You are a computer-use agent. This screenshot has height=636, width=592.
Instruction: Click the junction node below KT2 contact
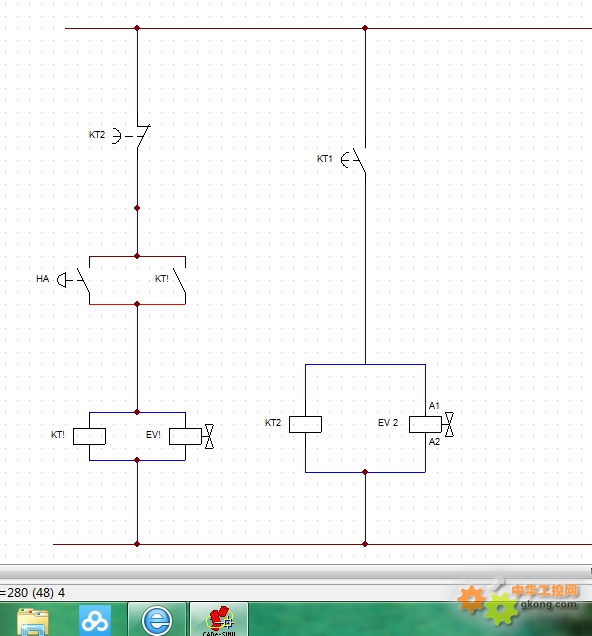click(x=137, y=208)
